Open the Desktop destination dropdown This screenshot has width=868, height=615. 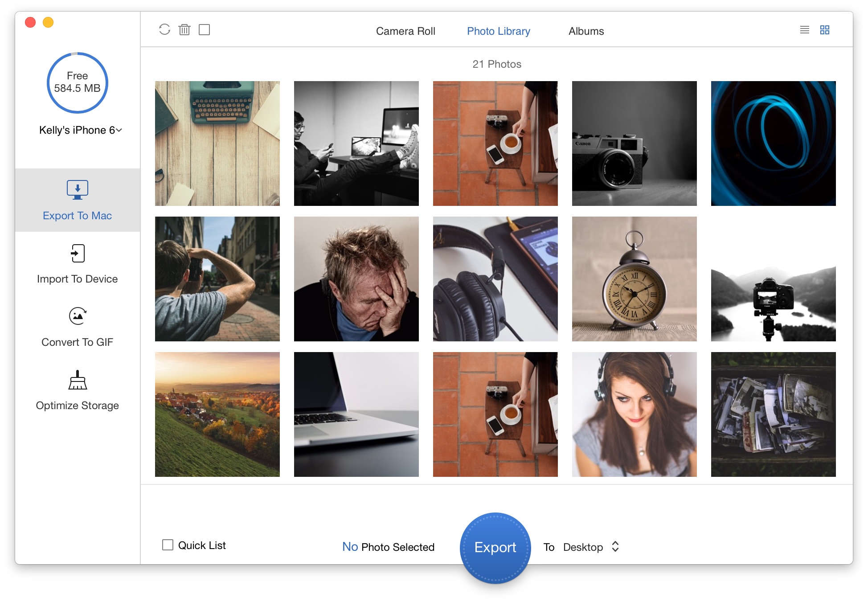(591, 547)
